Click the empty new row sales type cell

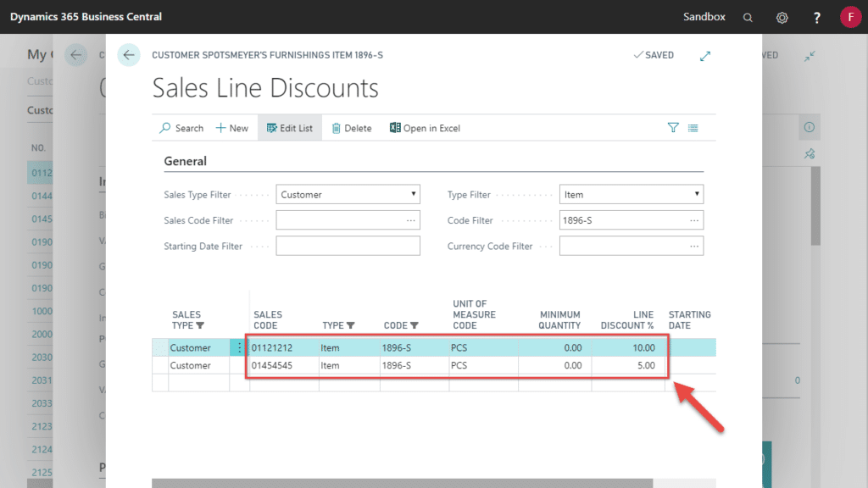click(x=198, y=382)
